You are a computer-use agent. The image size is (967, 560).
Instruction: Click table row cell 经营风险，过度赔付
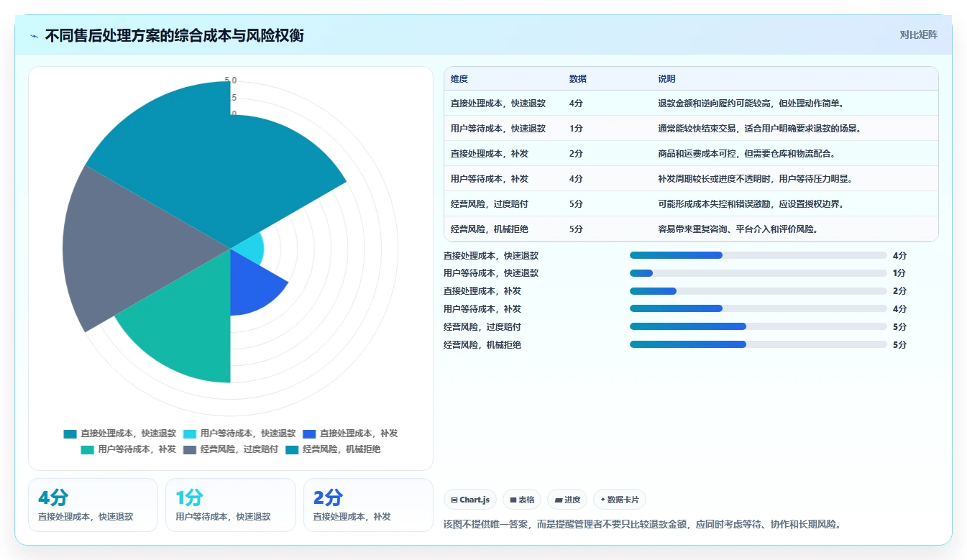pos(490,204)
